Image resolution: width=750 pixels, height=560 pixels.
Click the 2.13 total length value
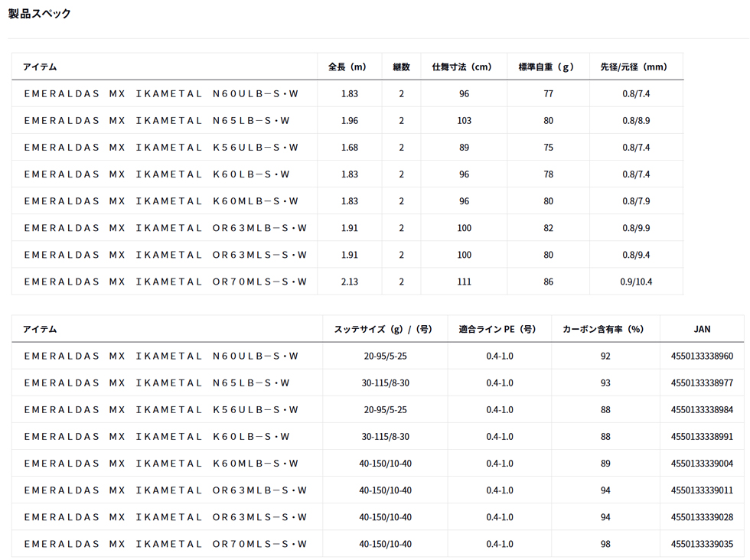pyautogui.click(x=350, y=282)
